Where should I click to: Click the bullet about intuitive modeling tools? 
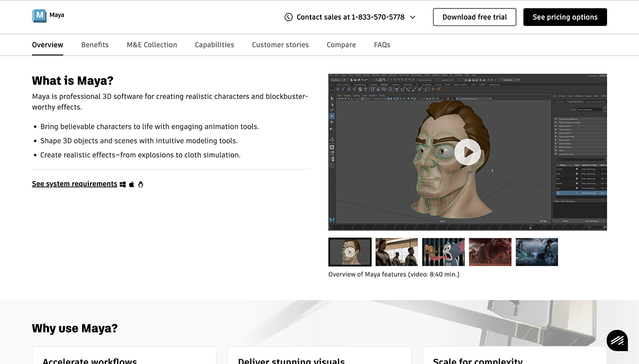point(139,141)
